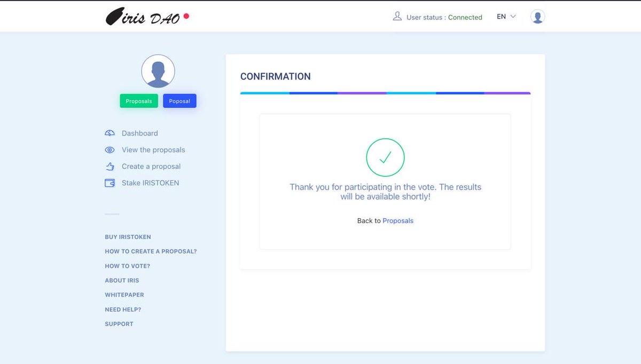The image size is (641, 364).
Task: Toggle to the Proposals green tab
Action: point(138,100)
